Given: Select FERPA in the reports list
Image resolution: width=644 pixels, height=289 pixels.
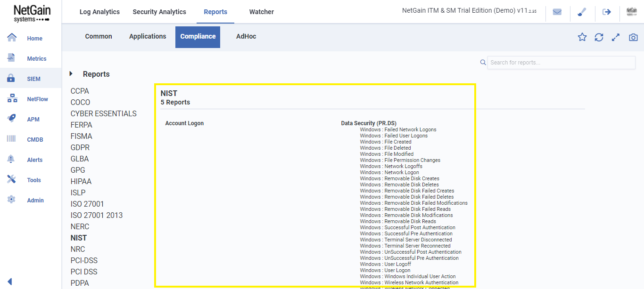Looking at the screenshot, I should [x=82, y=125].
